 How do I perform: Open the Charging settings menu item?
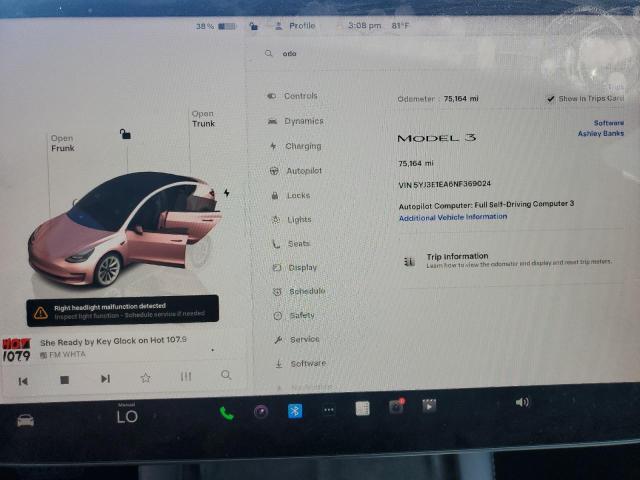coord(302,146)
